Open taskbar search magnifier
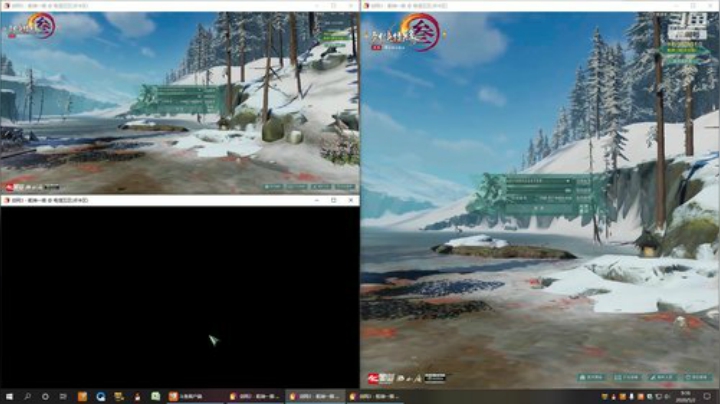This screenshot has height=404, width=720. click(x=27, y=396)
